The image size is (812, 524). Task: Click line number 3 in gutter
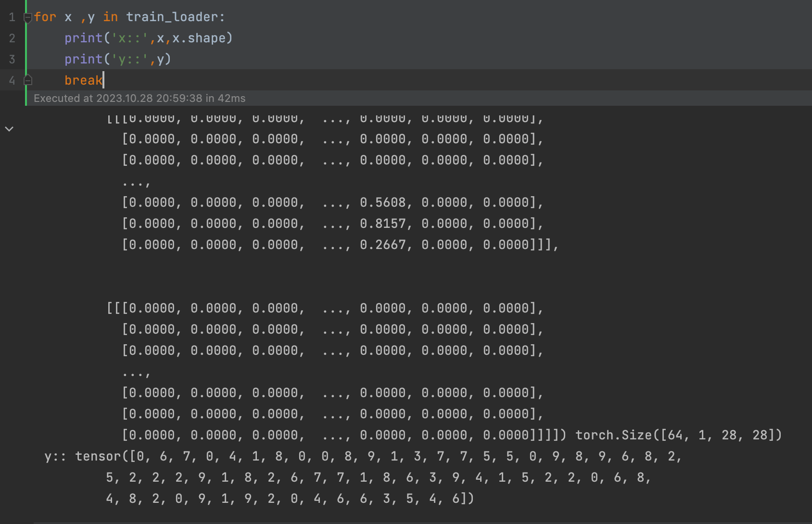pyautogui.click(x=12, y=59)
